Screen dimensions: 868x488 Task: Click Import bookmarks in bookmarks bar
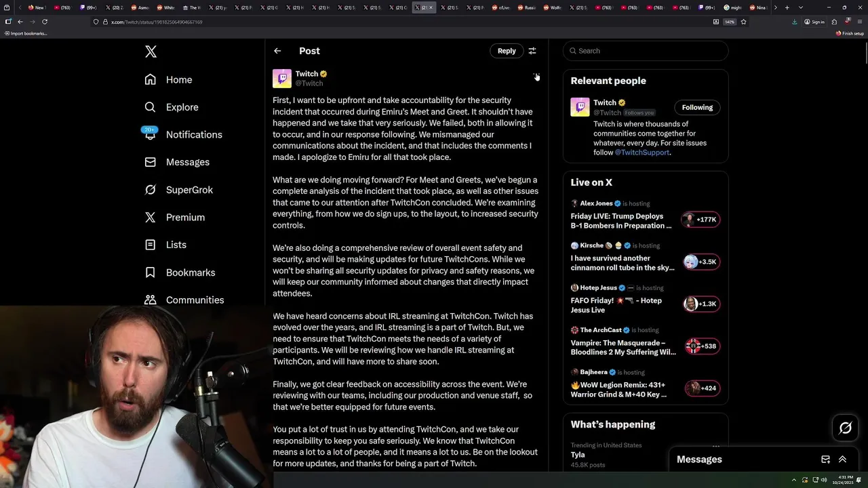26,33
